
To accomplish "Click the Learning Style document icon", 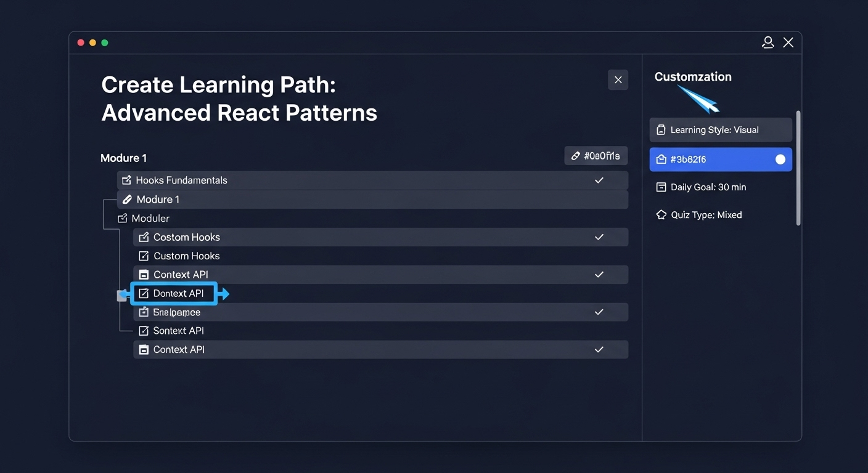I will coord(661,130).
